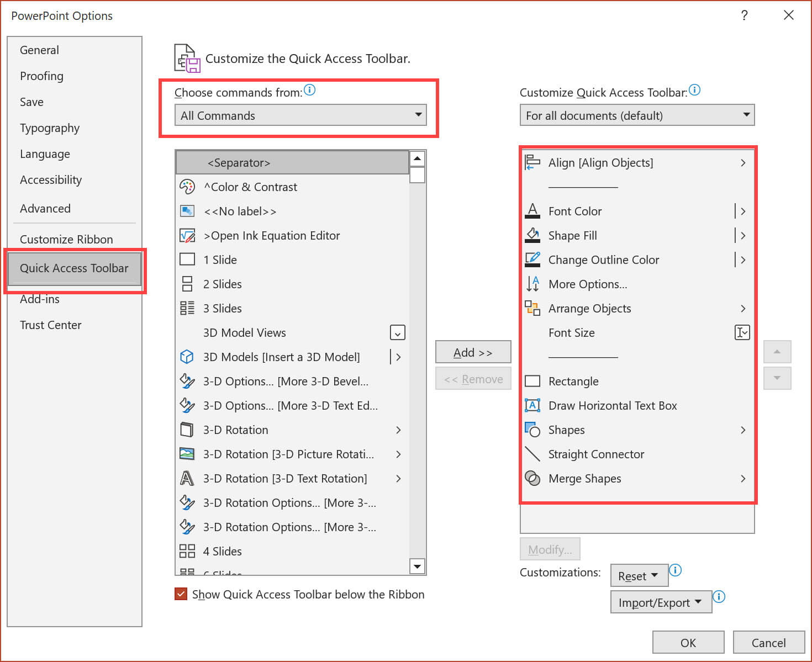Expand the Merge Shapes submenu arrow
Screen dimensions: 812x662
click(x=743, y=478)
